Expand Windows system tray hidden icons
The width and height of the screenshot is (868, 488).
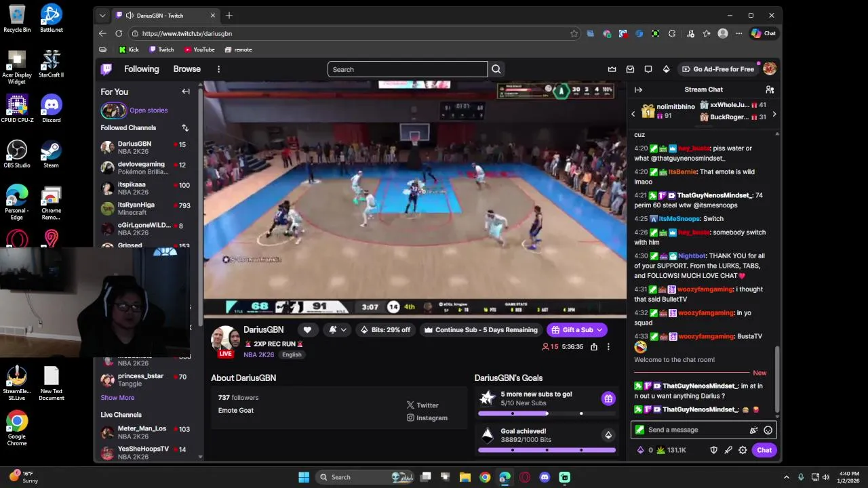(787, 477)
